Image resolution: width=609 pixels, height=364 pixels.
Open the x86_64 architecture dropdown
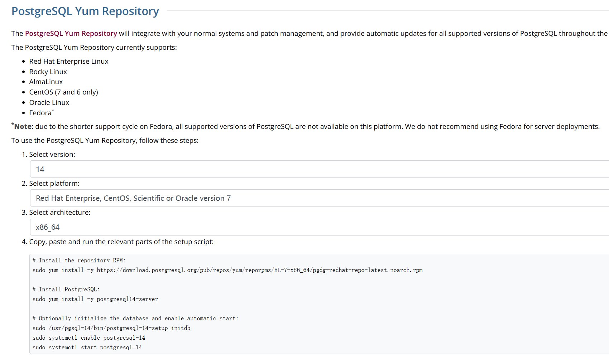pos(319,227)
